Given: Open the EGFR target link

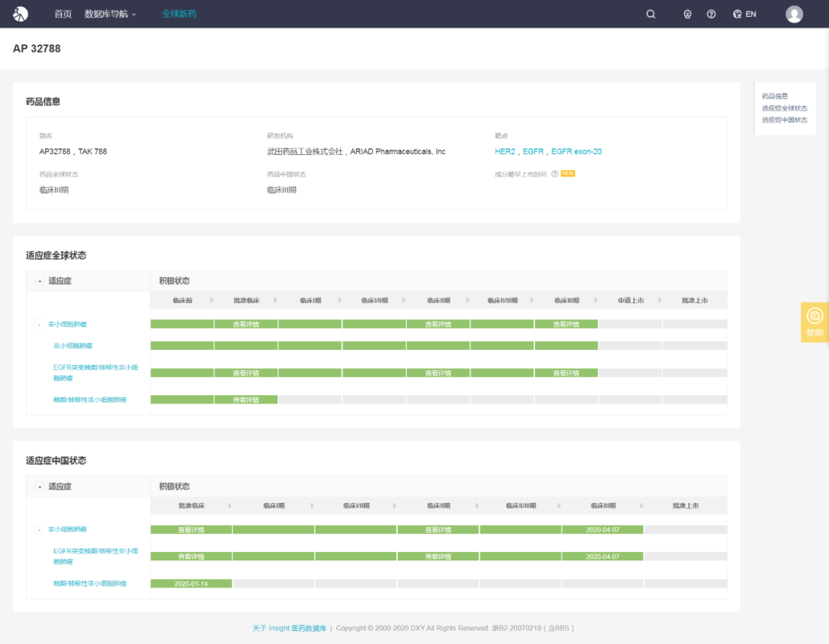Looking at the screenshot, I should (x=533, y=151).
